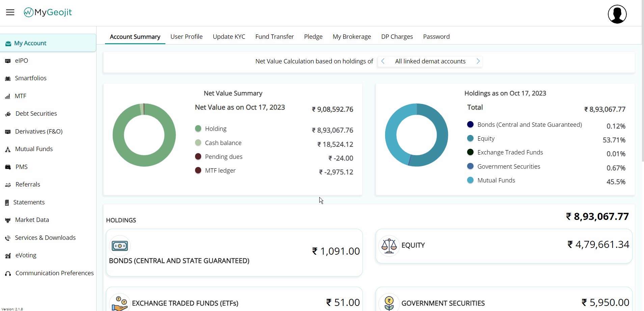The height and width of the screenshot is (311, 644).
Task: Open the hamburger menu
Action: click(x=10, y=12)
